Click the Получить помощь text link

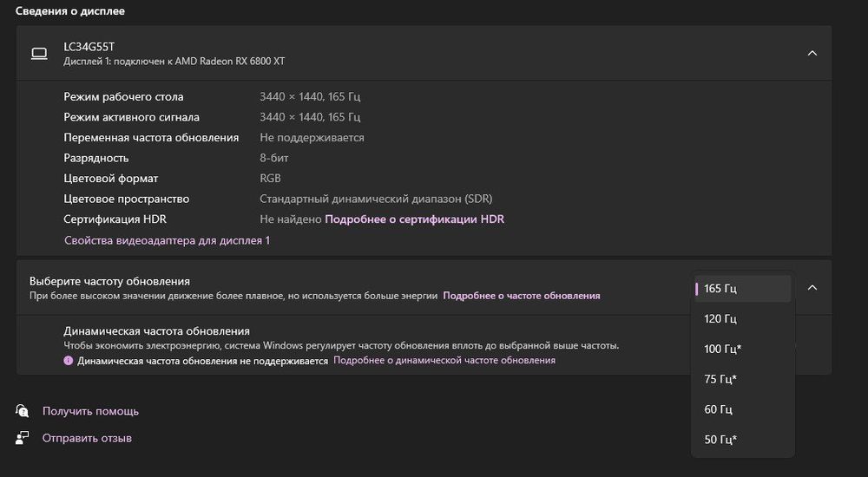click(90, 411)
